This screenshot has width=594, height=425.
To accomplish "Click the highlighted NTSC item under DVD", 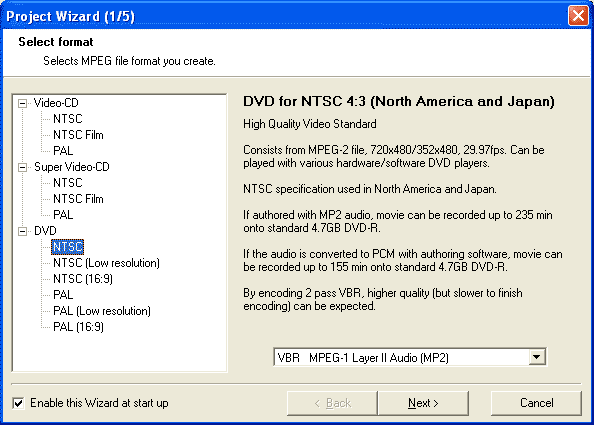I will coord(67,247).
